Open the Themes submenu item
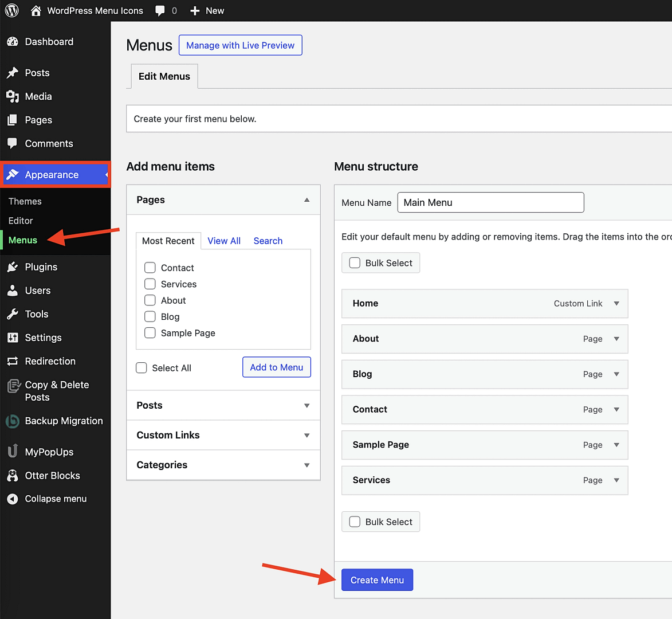672x619 pixels. click(25, 202)
